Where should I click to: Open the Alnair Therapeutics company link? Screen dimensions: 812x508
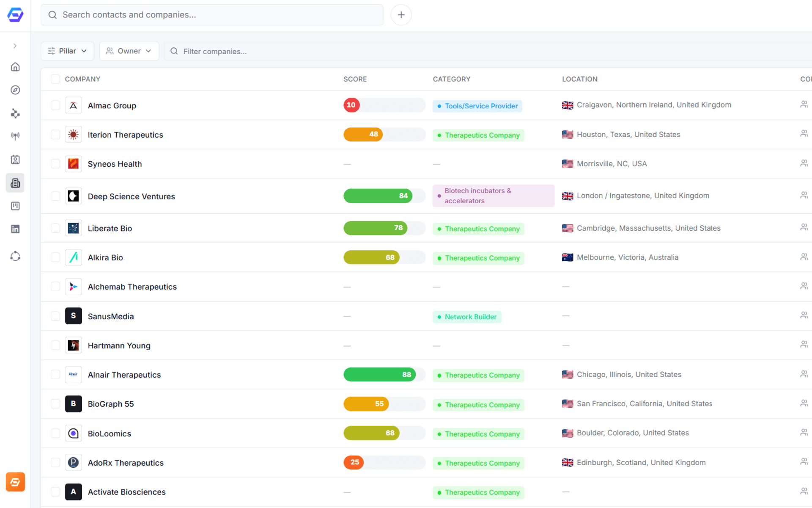(x=124, y=375)
